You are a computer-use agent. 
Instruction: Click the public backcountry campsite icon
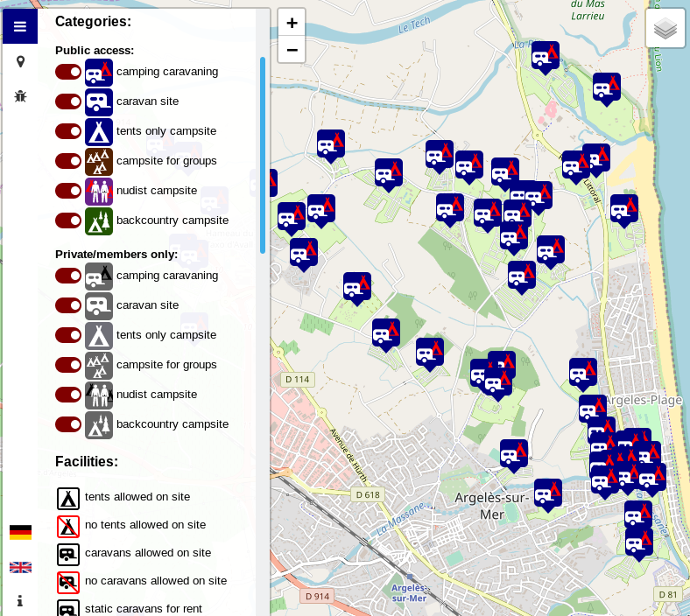(99, 220)
